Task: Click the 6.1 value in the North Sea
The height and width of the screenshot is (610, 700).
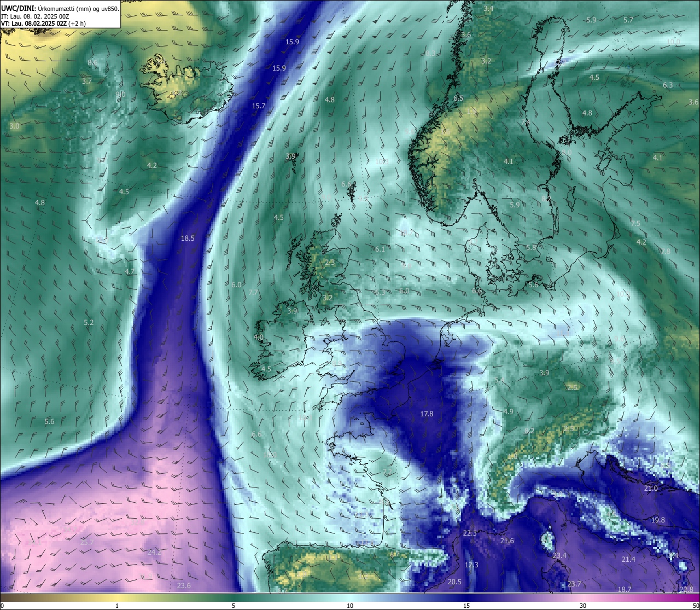Action: coord(380,249)
